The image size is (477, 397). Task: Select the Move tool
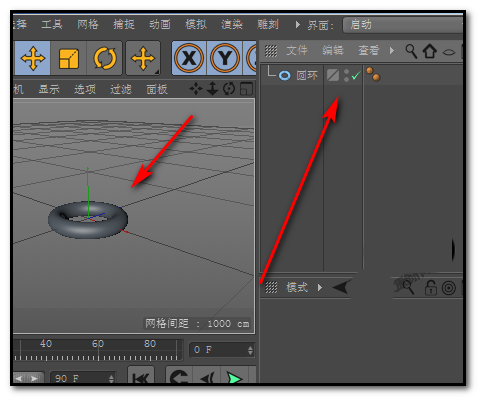point(32,58)
